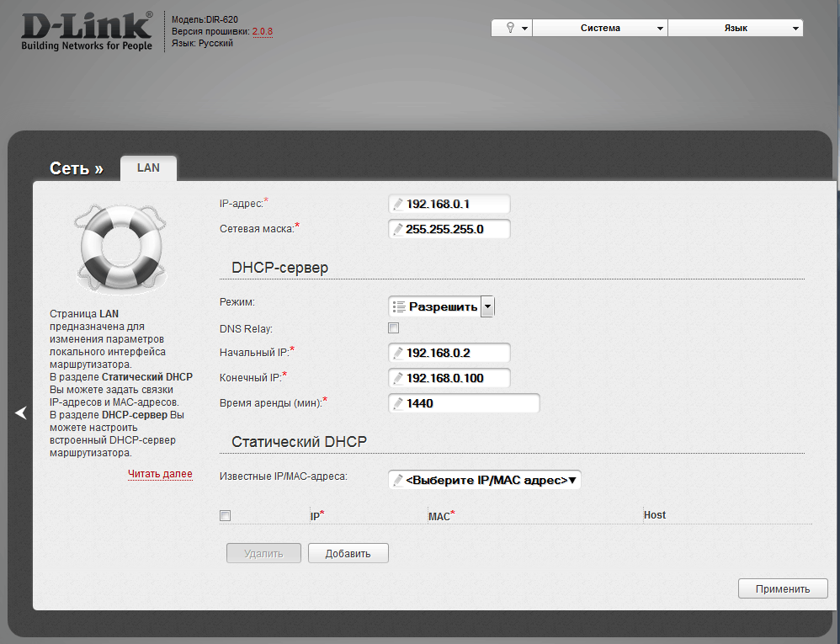
Task: Click list icon in Режим selector
Action: click(x=400, y=306)
